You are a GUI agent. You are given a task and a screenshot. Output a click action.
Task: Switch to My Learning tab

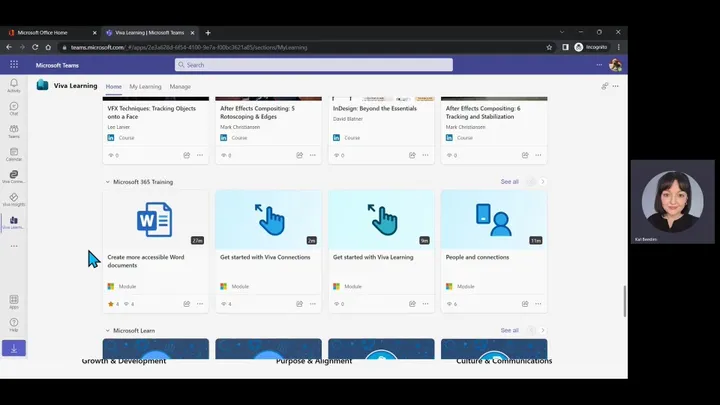pyautogui.click(x=145, y=86)
